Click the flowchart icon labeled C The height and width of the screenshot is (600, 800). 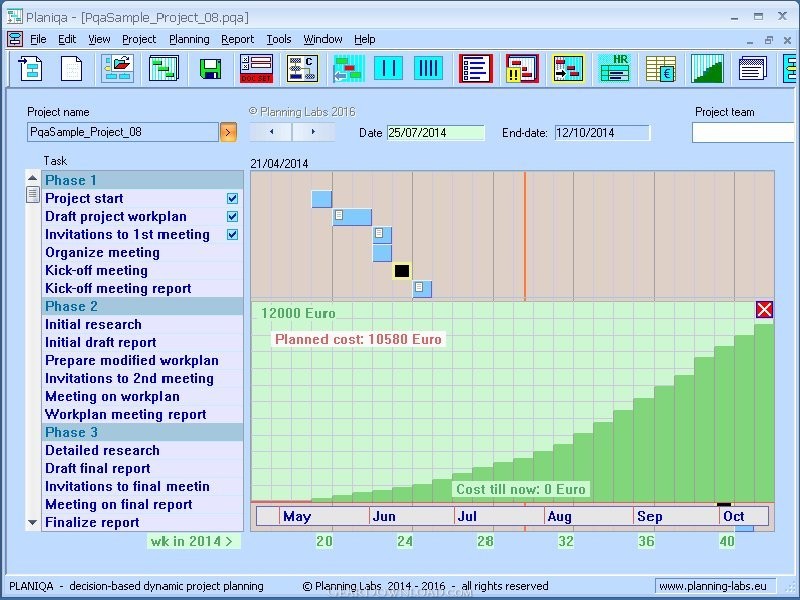point(302,68)
